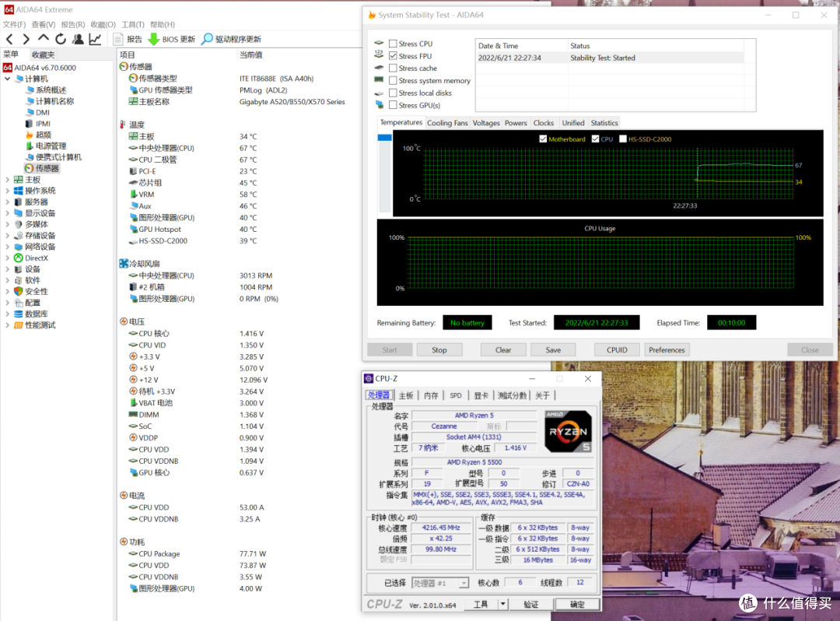Click the Stop button in Stability Test
Screen dimensions: 840x621
[439, 350]
